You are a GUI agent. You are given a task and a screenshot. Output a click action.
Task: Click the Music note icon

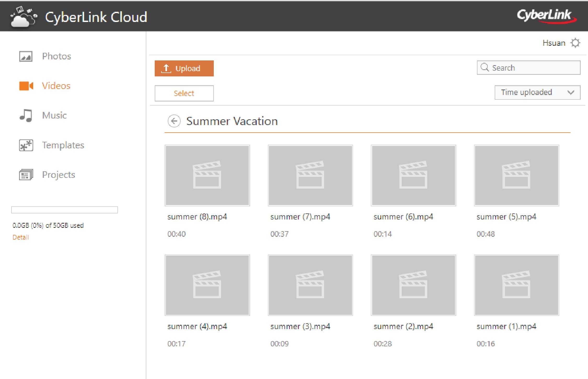tap(26, 115)
